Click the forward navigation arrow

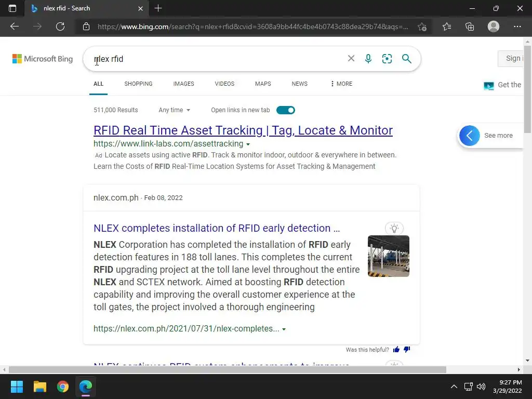[x=37, y=26]
